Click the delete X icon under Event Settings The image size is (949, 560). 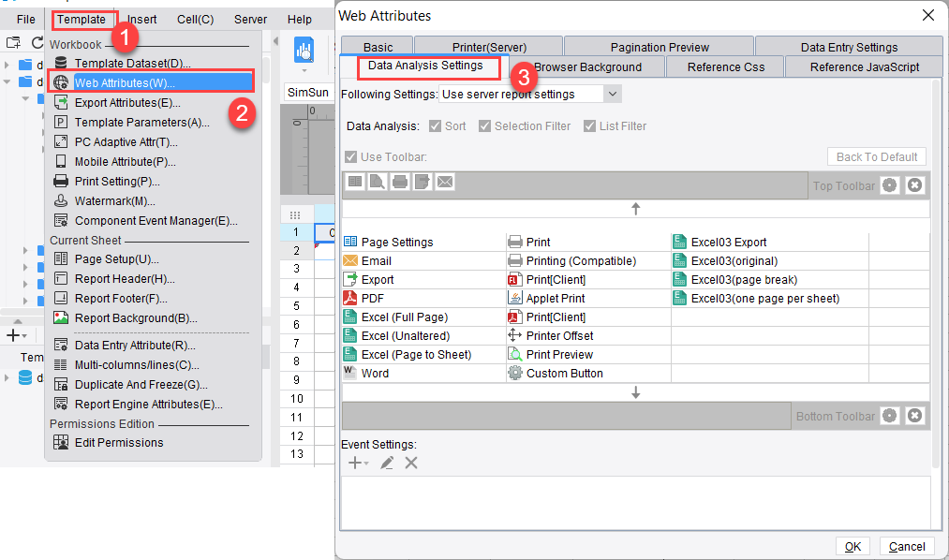click(x=410, y=463)
